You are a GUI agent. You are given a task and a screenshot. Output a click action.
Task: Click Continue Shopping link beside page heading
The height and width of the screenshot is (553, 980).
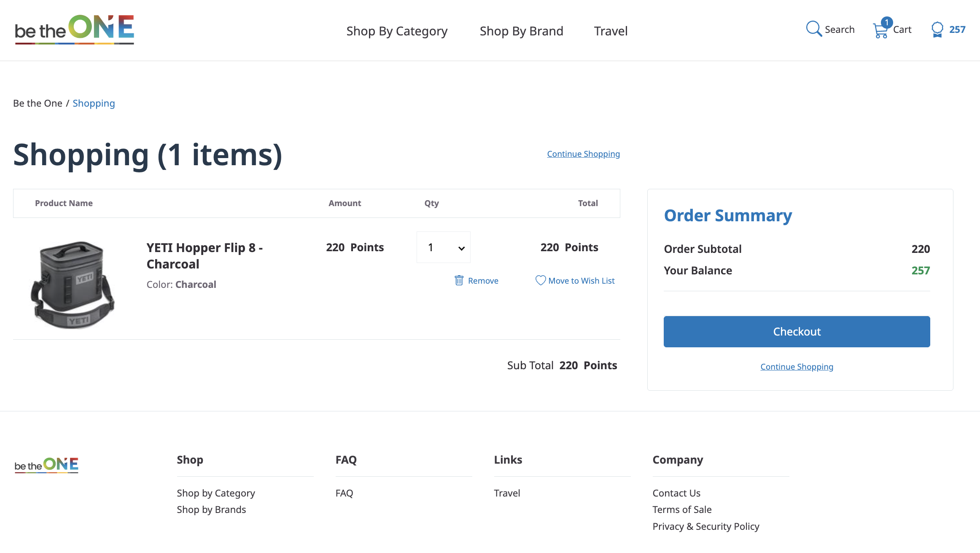pyautogui.click(x=583, y=154)
